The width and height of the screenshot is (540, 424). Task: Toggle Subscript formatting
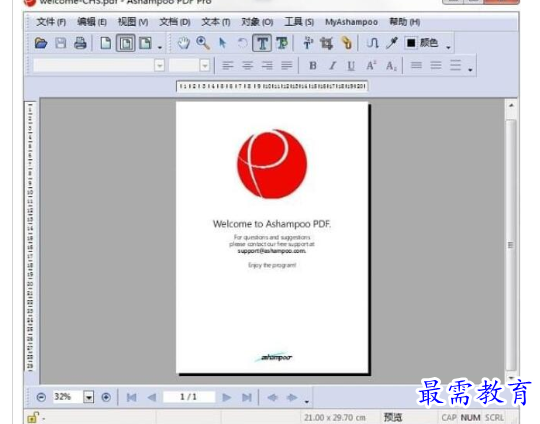391,65
